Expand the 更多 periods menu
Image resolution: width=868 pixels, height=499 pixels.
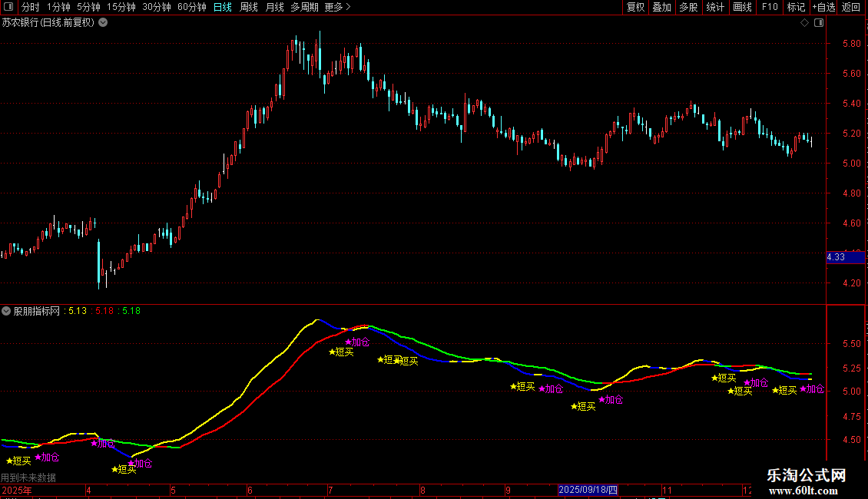click(338, 7)
